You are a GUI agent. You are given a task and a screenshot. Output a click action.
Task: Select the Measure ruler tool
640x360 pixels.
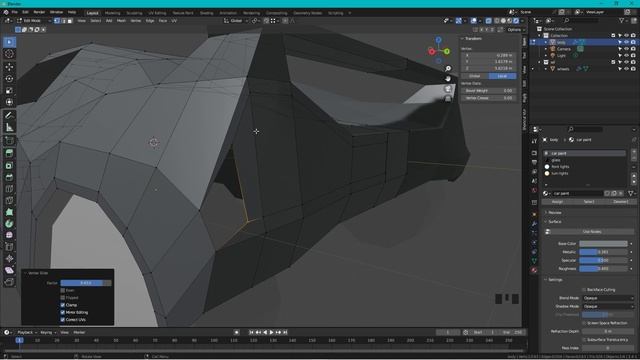[x=9, y=128]
